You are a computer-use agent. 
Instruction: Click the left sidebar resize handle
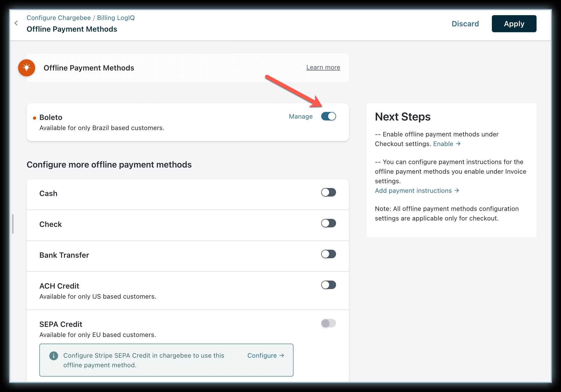13,224
